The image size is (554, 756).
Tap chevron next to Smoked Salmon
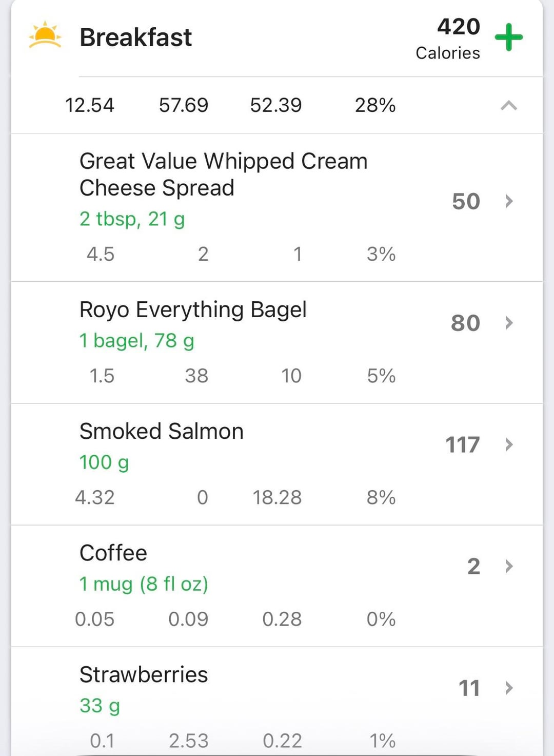(x=509, y=444)
